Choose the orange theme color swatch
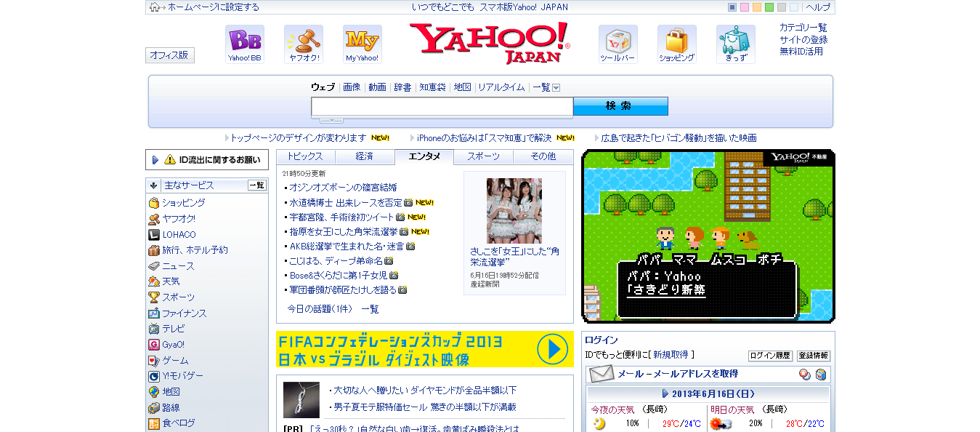The height and width of the screenshot is (432, 980). click(757, 7)
